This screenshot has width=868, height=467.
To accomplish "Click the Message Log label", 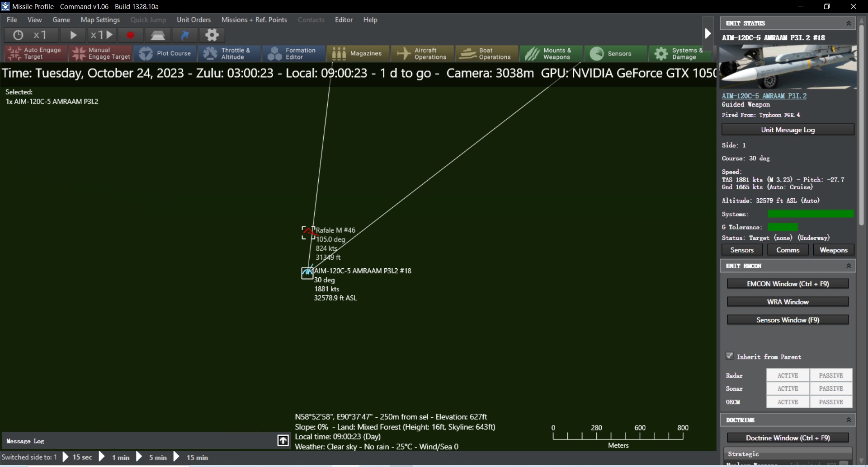I will (x=25, y=441).
